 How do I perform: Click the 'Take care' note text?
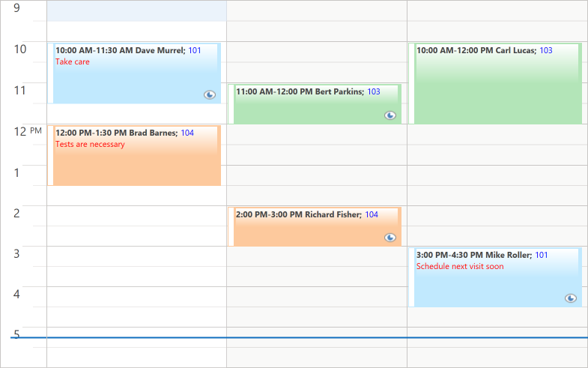73,62
